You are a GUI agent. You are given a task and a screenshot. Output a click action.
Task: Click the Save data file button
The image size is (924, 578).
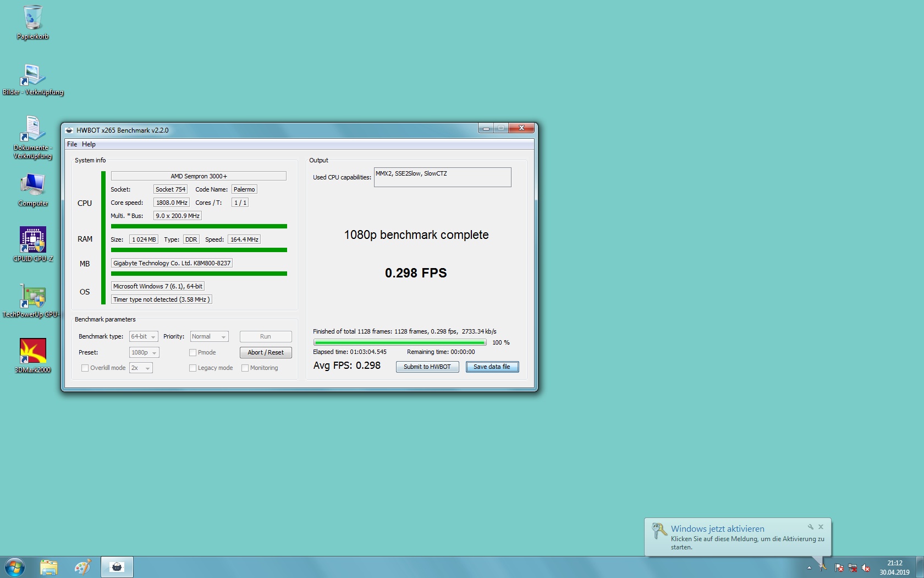tap(492, 367)
